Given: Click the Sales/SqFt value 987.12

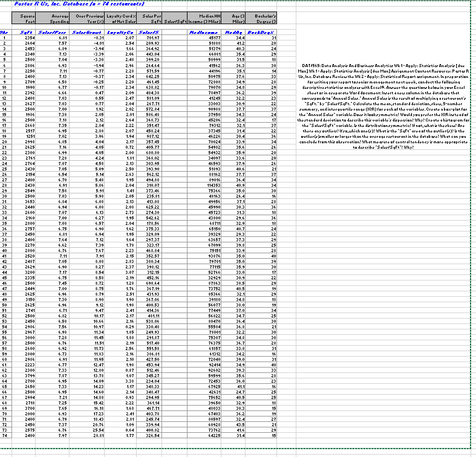Looking at the screenshot, I should click(x=152, y=136).
